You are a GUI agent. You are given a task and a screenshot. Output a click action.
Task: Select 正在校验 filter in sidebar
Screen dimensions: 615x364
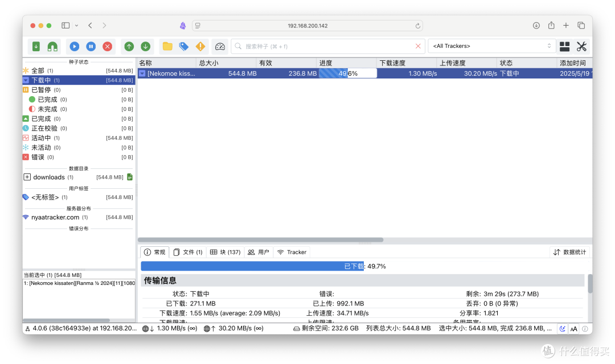(79, 128)
